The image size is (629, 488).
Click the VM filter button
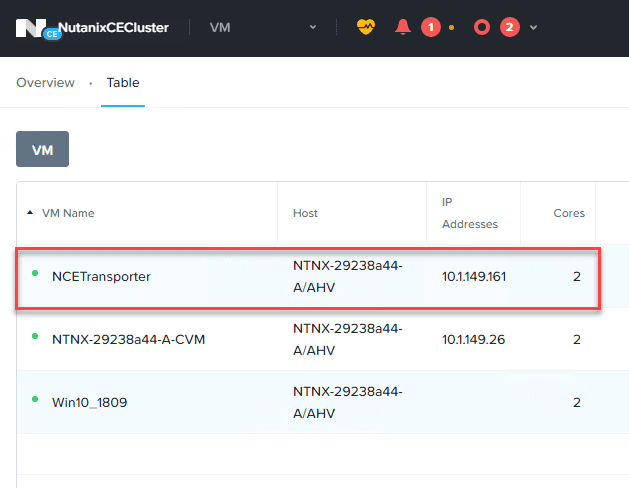pos(43,149)
